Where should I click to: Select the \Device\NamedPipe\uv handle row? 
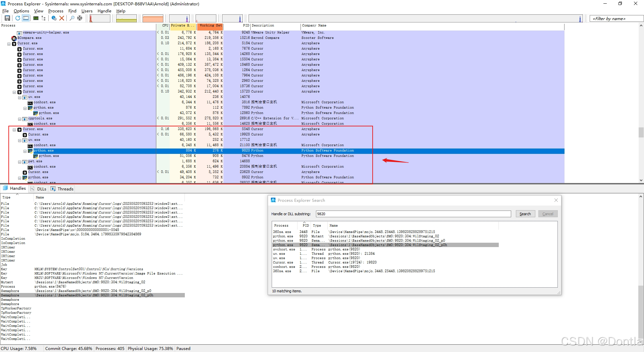coord(92,230)
